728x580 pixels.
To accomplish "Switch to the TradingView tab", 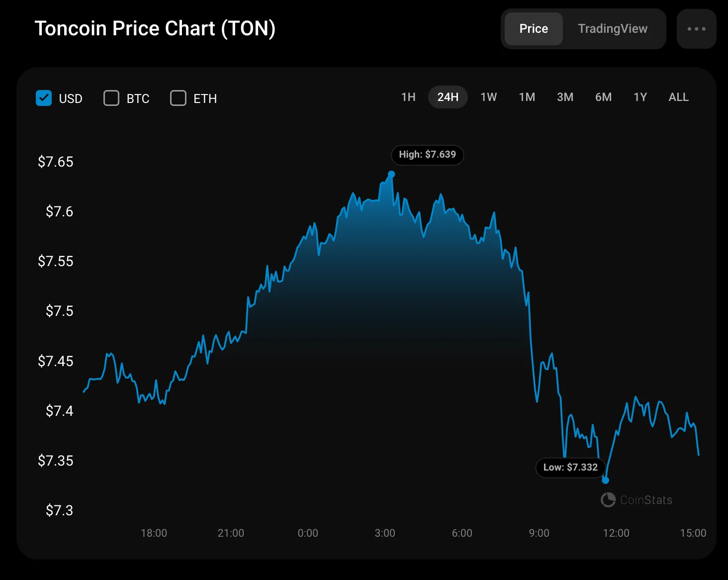I will [613, 29].
